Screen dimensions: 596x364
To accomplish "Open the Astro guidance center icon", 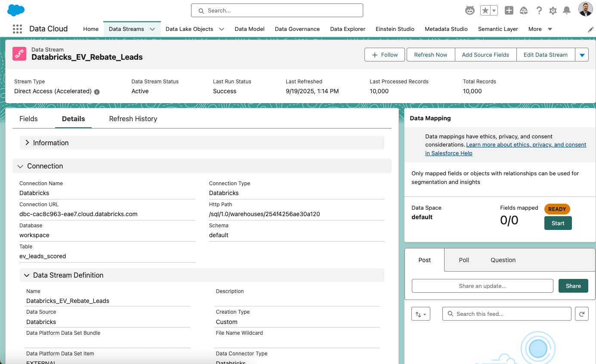I will click(470, 10).
